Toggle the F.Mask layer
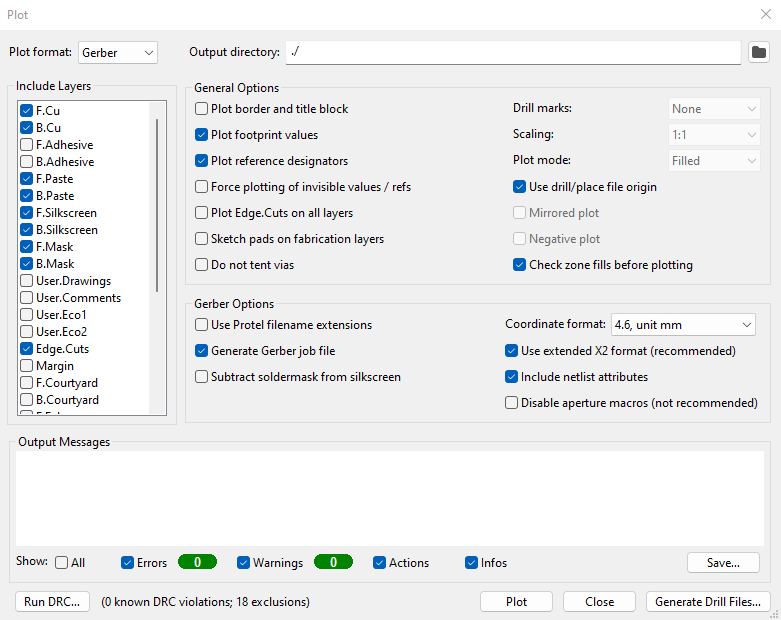 (x=26, y=247)
